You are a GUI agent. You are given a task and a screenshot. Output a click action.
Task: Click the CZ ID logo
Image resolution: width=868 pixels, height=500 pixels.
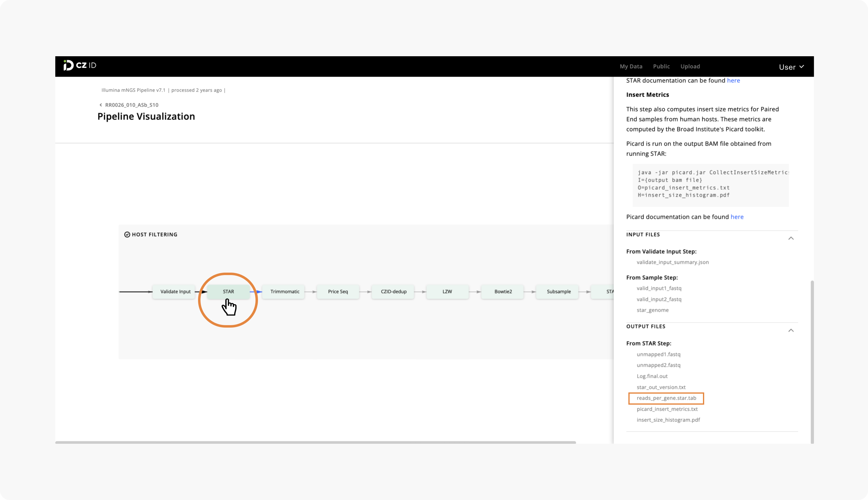pyautogui.click(x=80, y=65)
